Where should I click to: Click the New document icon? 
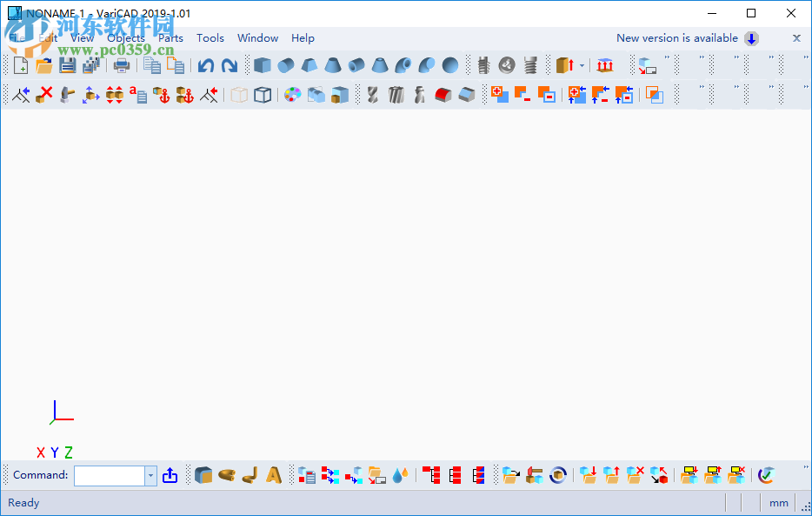[21, 66]
